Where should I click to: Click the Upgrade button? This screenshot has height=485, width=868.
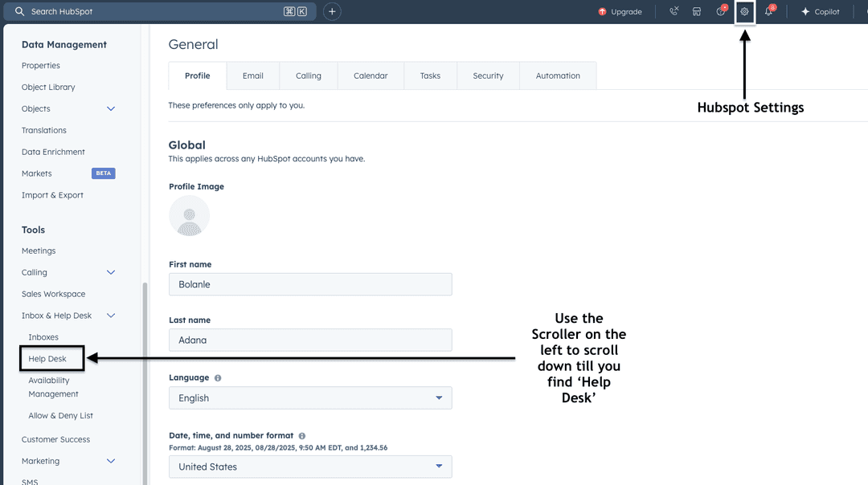pos(620,12)
